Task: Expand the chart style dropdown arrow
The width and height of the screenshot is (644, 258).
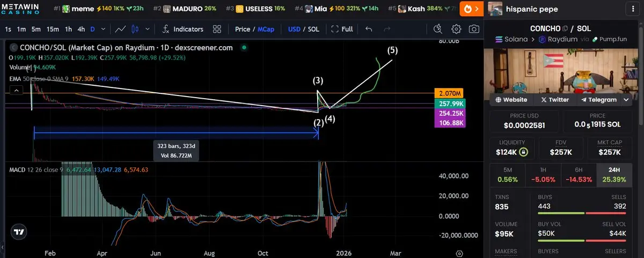Action: (149, 29)
